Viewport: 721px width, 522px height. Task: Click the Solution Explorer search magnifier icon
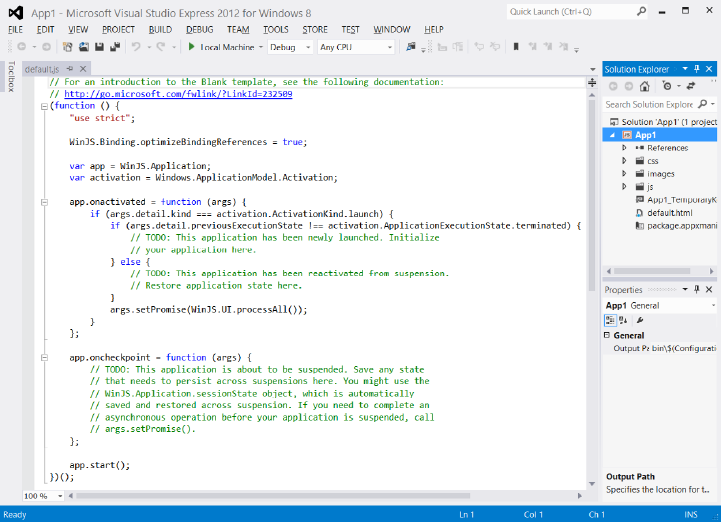coord(702,104)
